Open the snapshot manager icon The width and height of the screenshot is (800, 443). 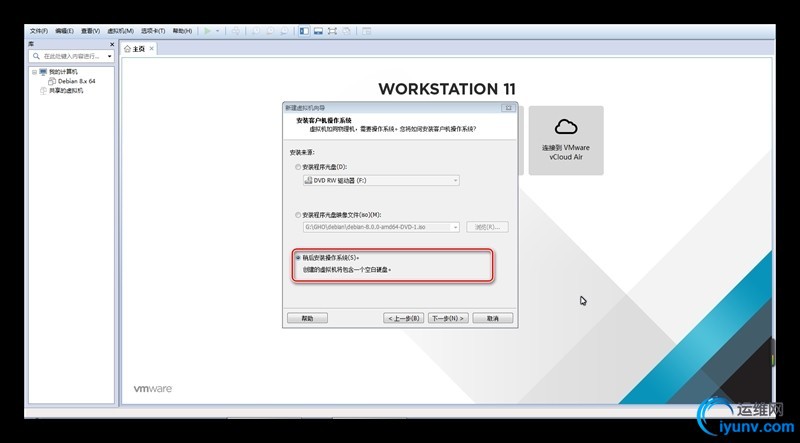coord(284,31)
